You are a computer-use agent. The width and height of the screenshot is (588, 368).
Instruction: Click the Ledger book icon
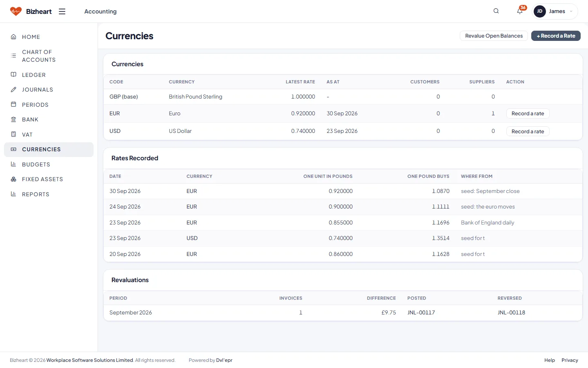pos(13,75)
